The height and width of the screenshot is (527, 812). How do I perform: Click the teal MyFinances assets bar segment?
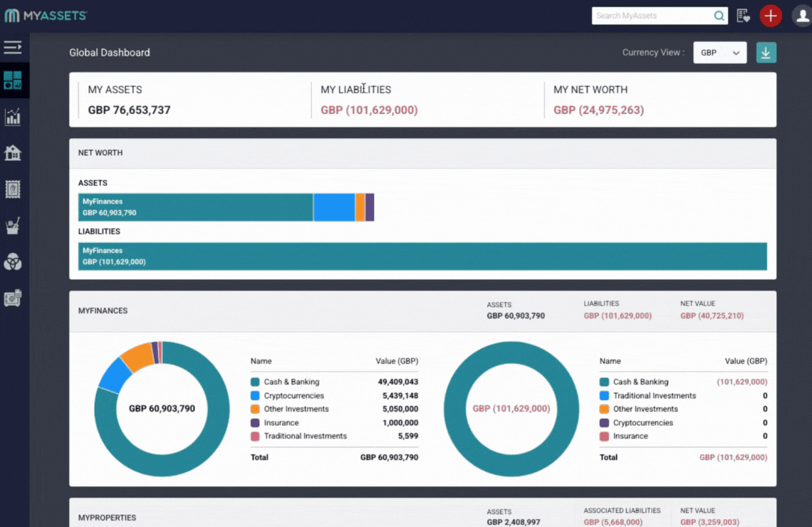coord(195,207)
